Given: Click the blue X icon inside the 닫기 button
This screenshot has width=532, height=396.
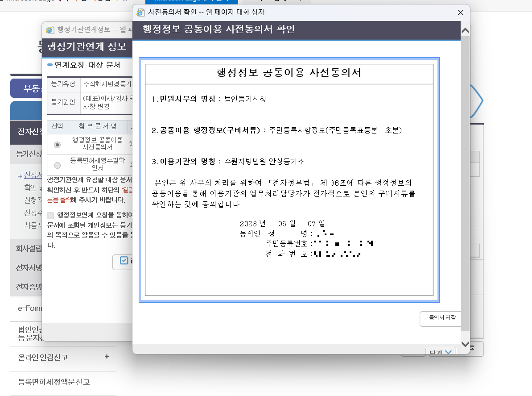Looking at the screenshot, I should 448,351.
